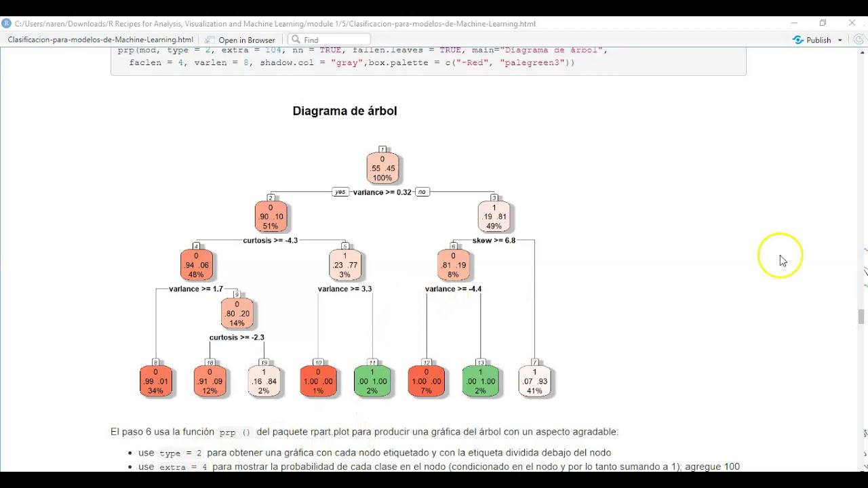Click the 'variance >= 0.32' split label
868x488 pixels.
pyautogui.click(x=382, y=192)
